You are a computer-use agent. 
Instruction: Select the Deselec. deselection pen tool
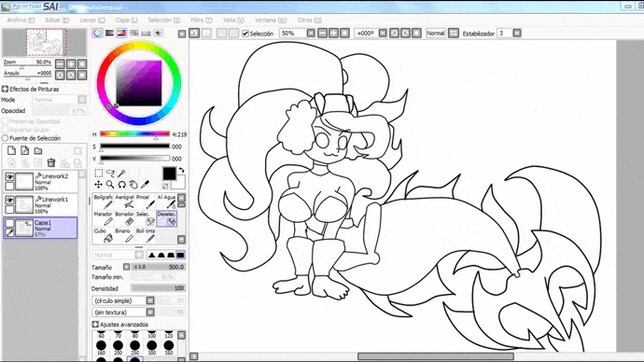pyautogui.click(x=167, y=218)
